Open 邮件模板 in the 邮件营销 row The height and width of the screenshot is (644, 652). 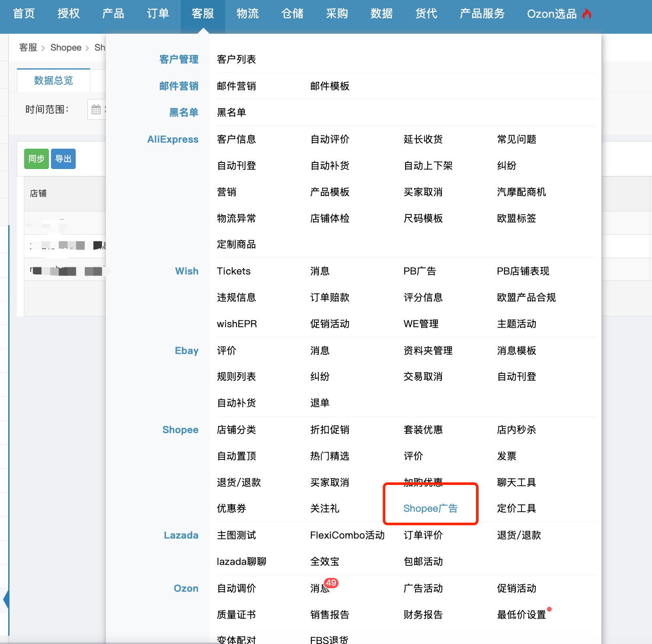(x=330, y=86)
